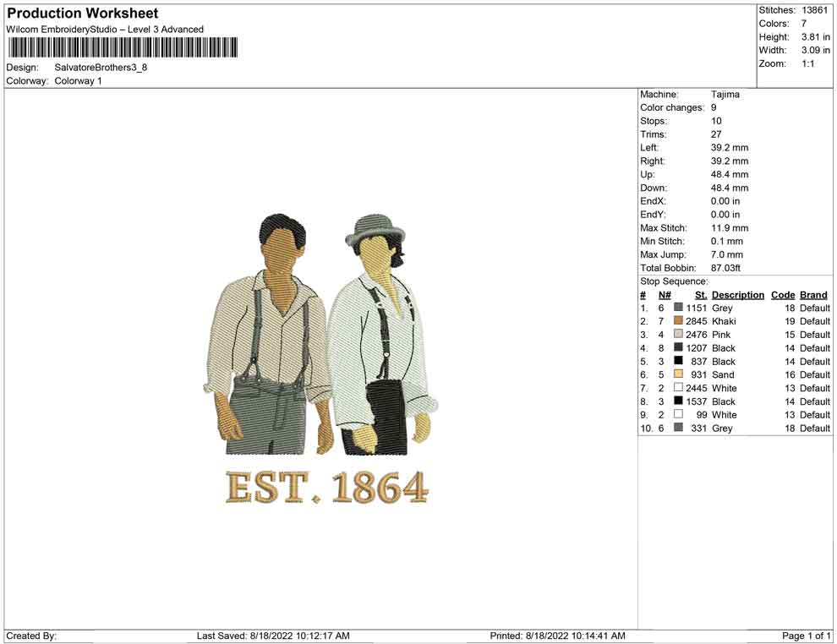Click code '16' in the Sand row
This screenshot has height=644, width=837.
point(790,374)
